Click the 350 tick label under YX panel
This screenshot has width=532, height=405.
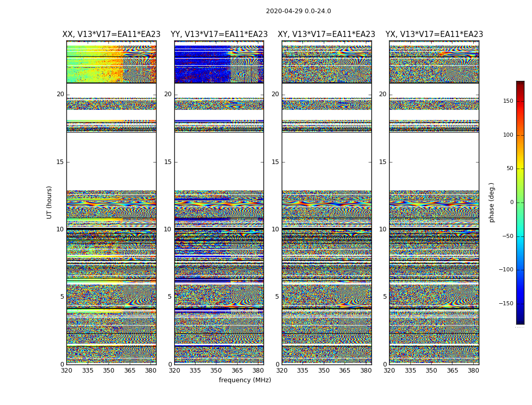pos(431,371)
